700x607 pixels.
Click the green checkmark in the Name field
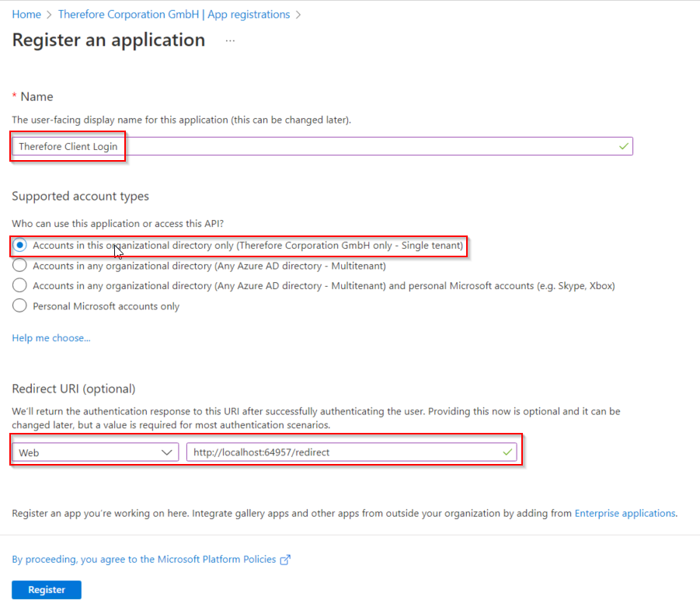[x=624, y=146]
